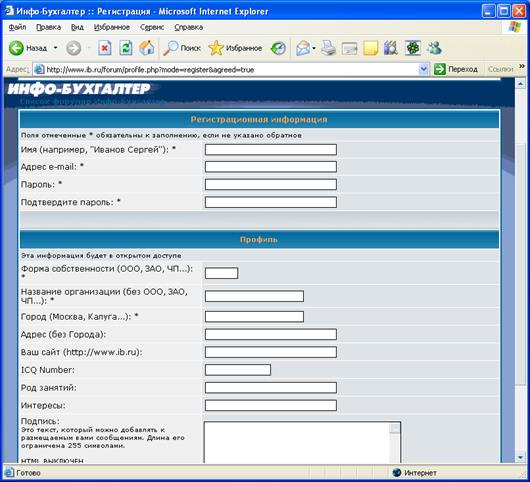Click the page scrollbar up arrow
This screenshot has height=482, width=530.
coord(520,83)
